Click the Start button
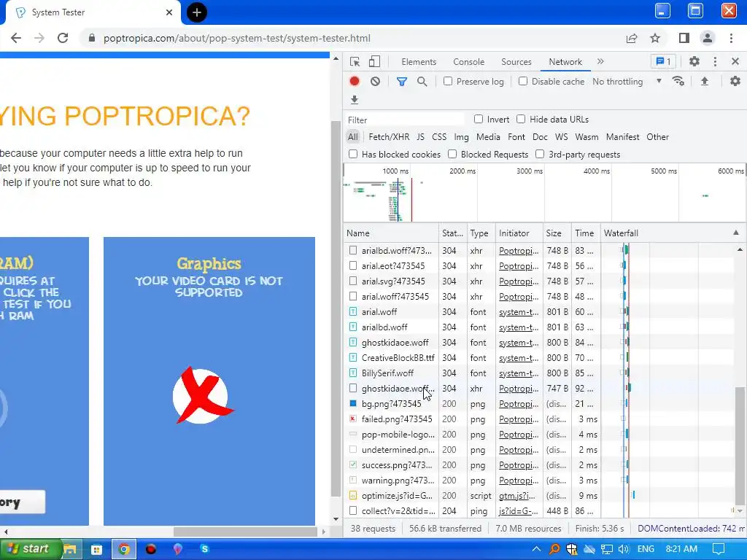The image size is (747, 560). [x=29, y=549]
